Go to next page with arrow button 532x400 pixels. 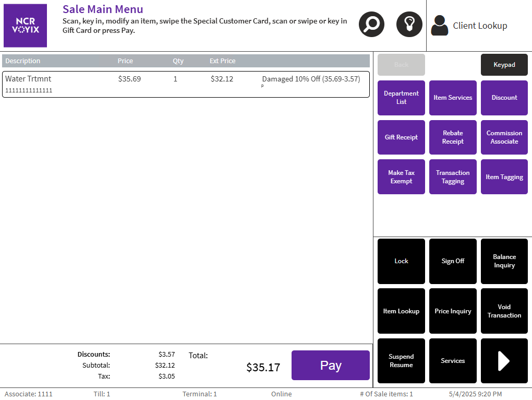(504, 361)
